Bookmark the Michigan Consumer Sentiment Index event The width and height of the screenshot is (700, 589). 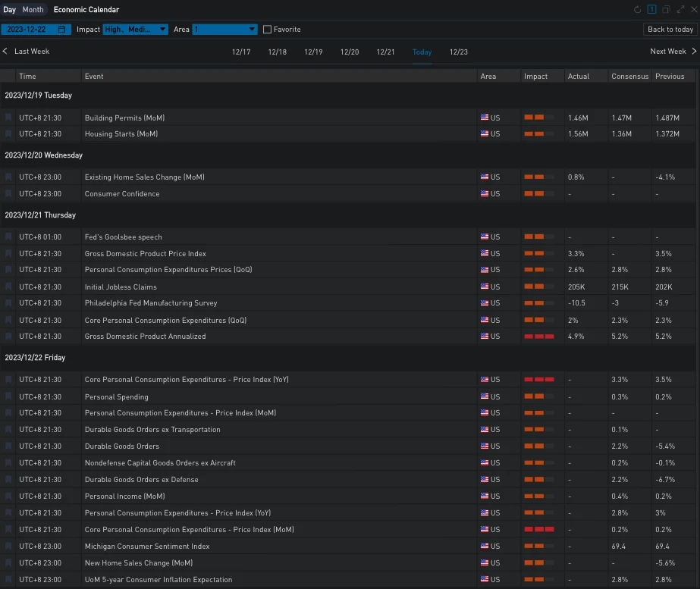pos(8,547)
